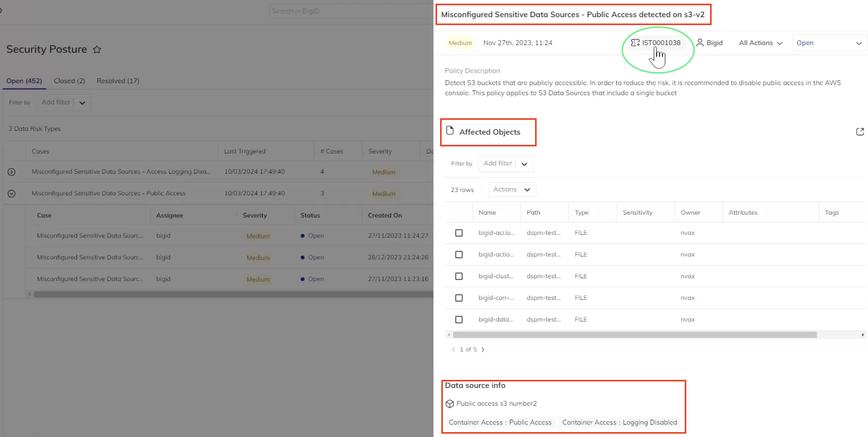Click the IST0001038 ticket icon
The width and height of the screenshot is (868, 437).
click(x=636, y=42)
